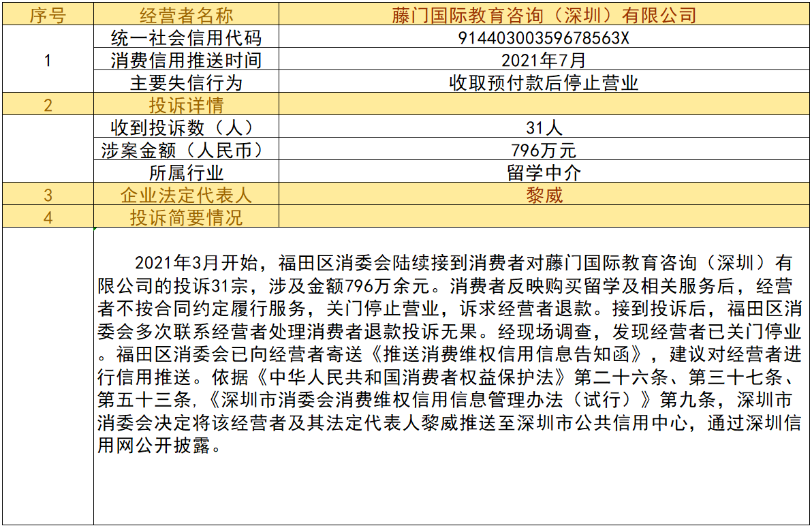Click the 涉案金额（人民币） label cell

(186, 151)
